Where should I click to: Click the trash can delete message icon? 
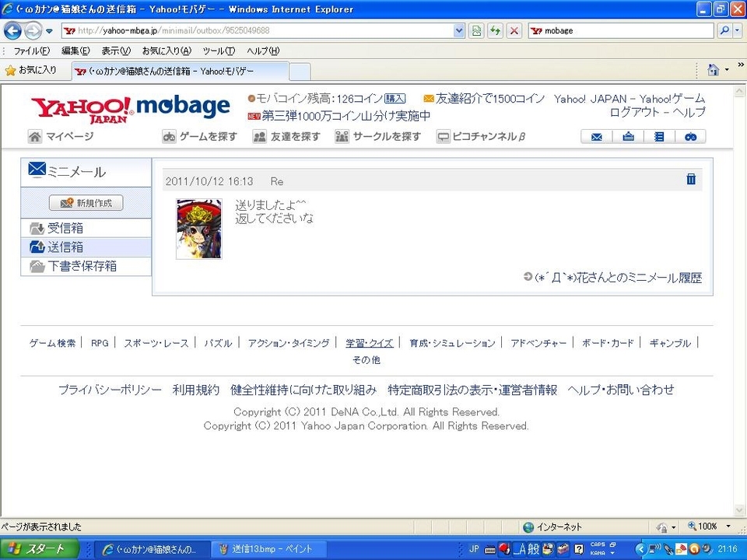pos(691,179)
